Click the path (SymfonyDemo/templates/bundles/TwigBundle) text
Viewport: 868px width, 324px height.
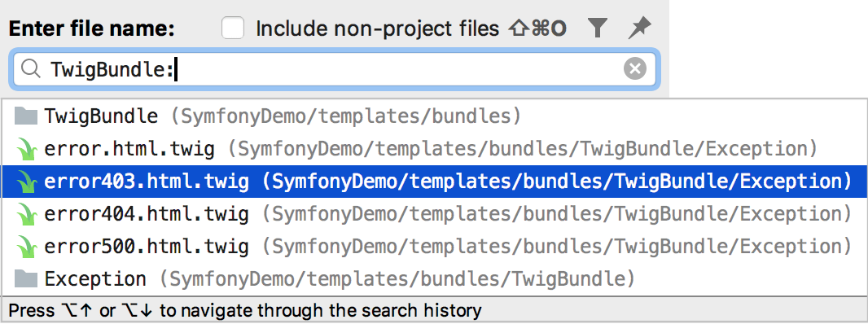point(397,279)
